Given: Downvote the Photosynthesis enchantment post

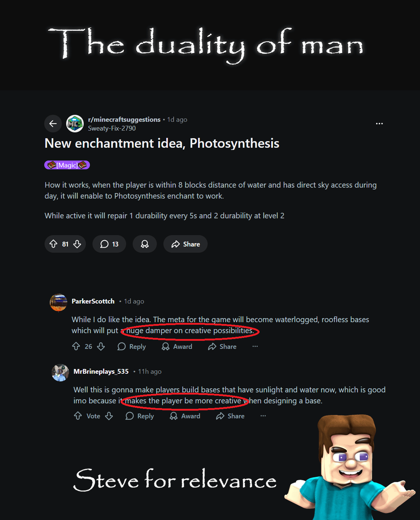Looking at the screenshot, I should click(77, 244).
